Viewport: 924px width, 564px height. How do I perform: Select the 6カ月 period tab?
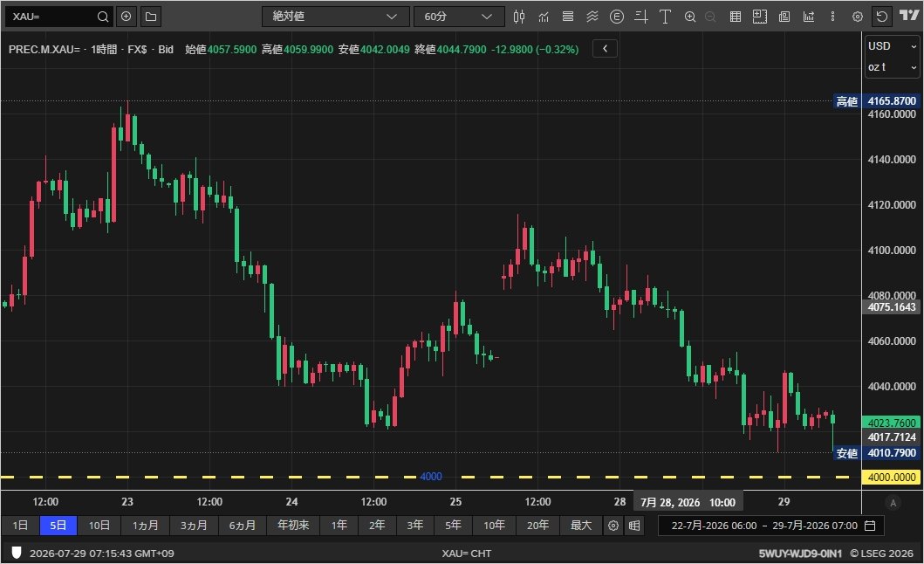pyautogui.click(x=243, y=525)
